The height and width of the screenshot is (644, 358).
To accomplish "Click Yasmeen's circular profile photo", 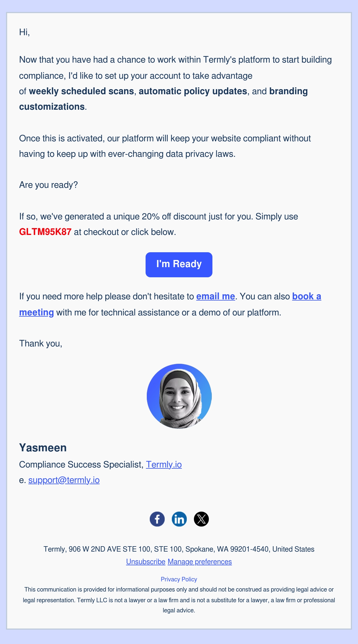I will (179, 396).
